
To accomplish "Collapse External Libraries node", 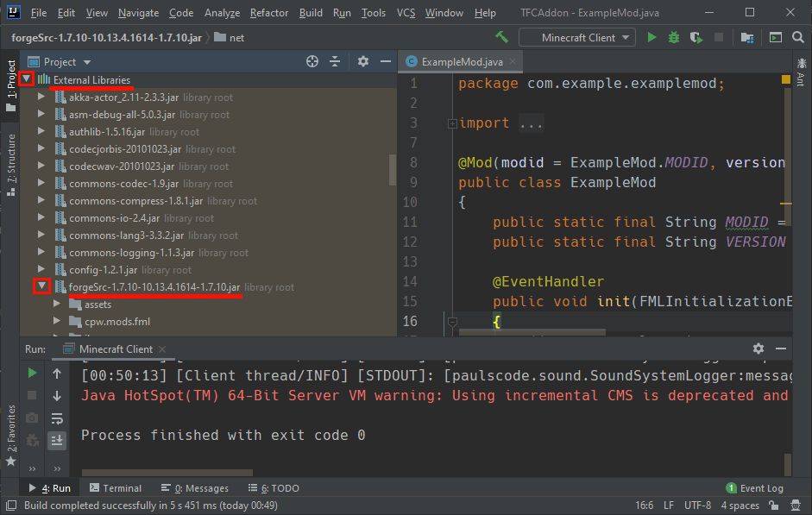I will coord(26,79).
